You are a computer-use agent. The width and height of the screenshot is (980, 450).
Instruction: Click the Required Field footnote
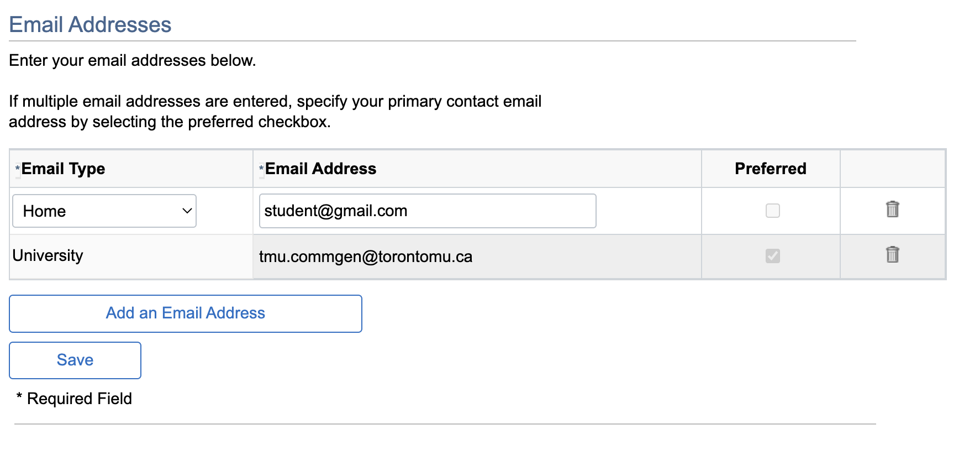pos(80,399)
